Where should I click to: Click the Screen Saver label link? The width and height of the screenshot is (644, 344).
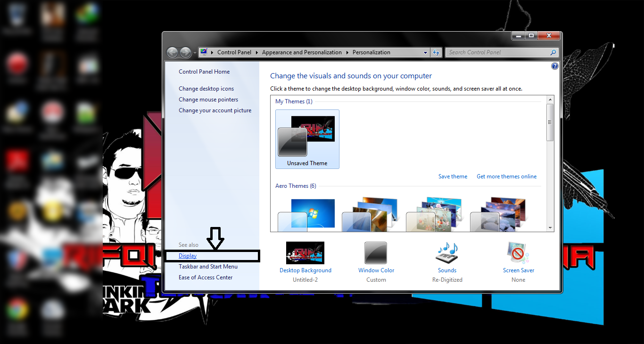(519, 270)
